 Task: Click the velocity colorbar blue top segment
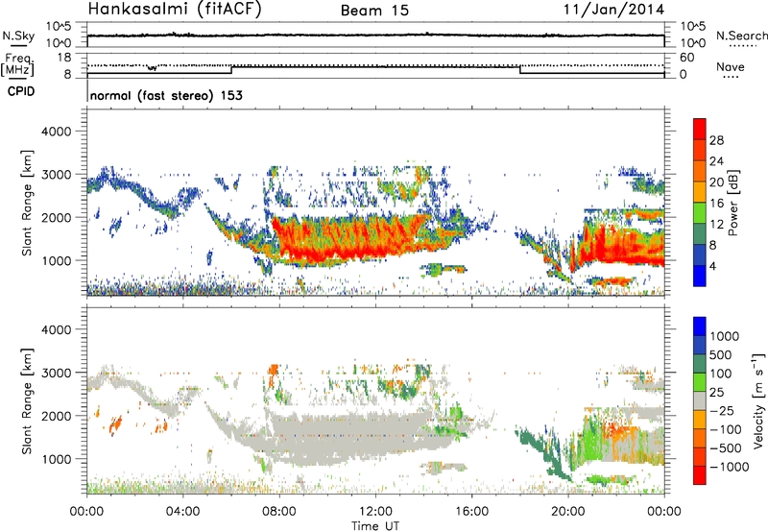click(700, 326)
